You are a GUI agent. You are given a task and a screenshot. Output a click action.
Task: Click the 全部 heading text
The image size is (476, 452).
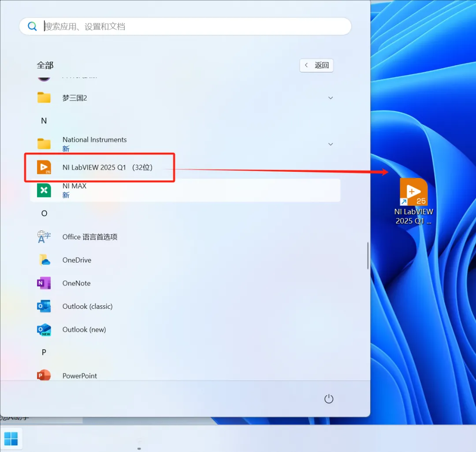click(45, 65)
